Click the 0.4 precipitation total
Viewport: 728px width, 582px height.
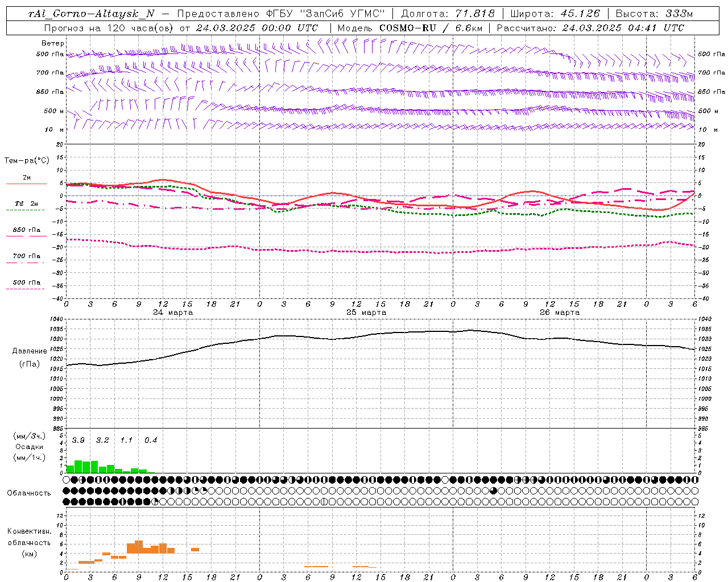click(x=151, y=440)
